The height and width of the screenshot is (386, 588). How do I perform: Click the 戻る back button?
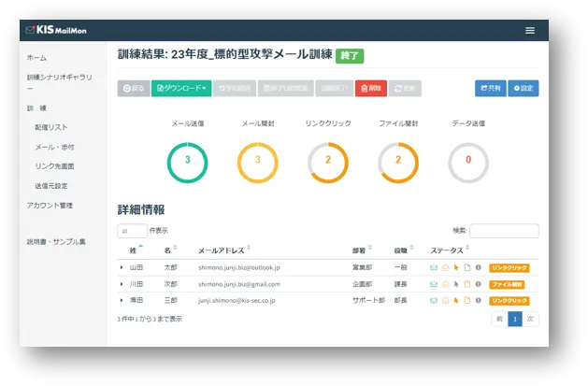(x=134, y=89)
